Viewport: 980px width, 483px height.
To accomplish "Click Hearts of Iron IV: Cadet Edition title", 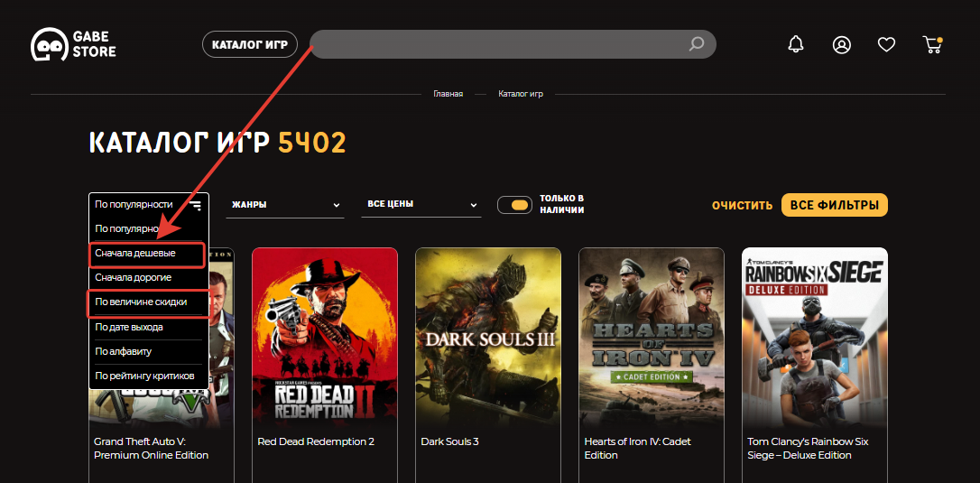I will [637, 449].
